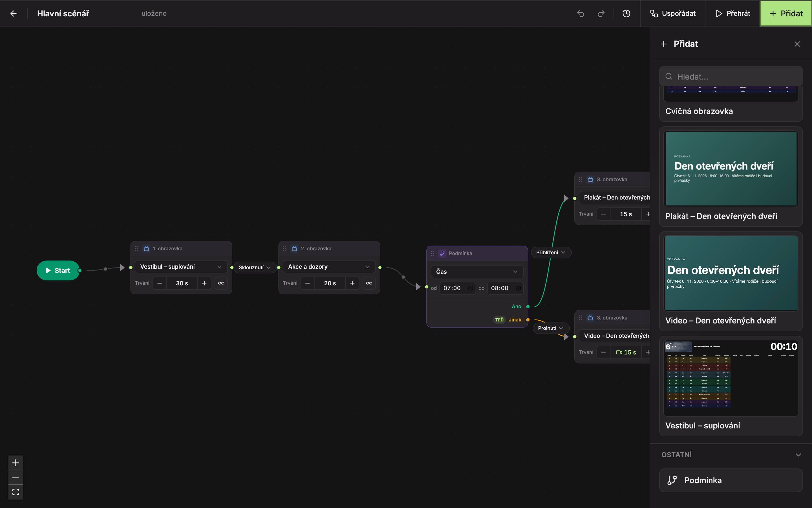The height and width of the screenshot is (508, 812).
Task: Toggle infinite duration on 1. obrazovka
Action: 221,283
